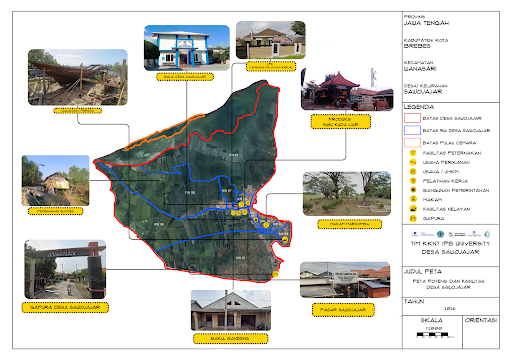Click the LEGENDA heading
The height and width of the screenshot is (360, 512).
(x=419, y=107)
